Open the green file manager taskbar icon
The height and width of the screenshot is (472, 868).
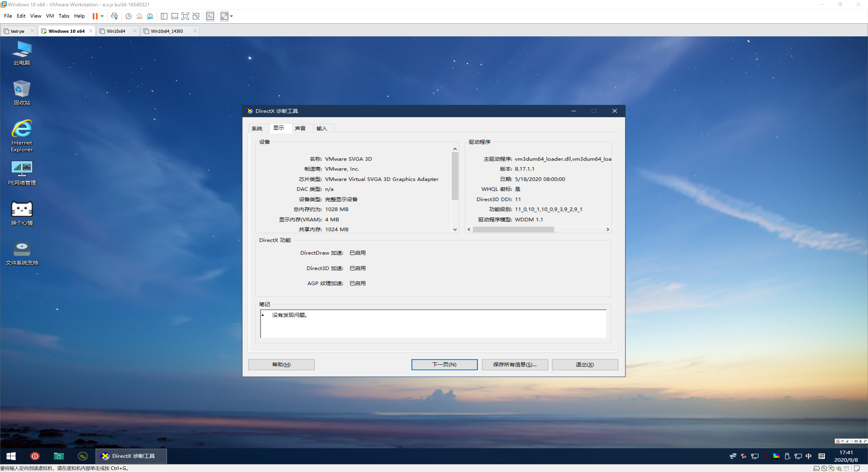click(59, 456)
